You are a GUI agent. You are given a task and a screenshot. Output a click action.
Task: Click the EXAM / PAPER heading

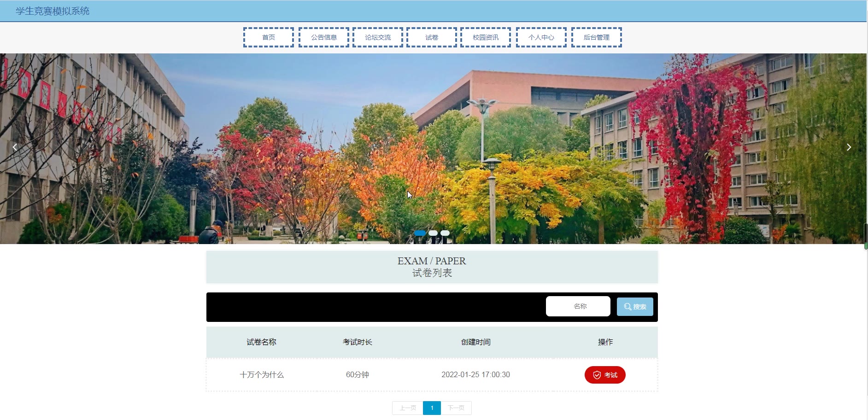tap(432, 261)
